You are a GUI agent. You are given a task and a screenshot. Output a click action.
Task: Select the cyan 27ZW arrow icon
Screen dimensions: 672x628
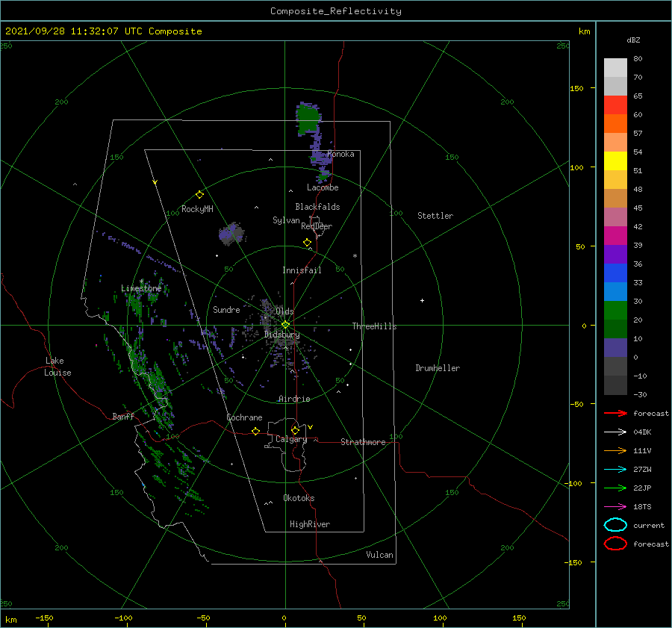(x=615, y=470)
